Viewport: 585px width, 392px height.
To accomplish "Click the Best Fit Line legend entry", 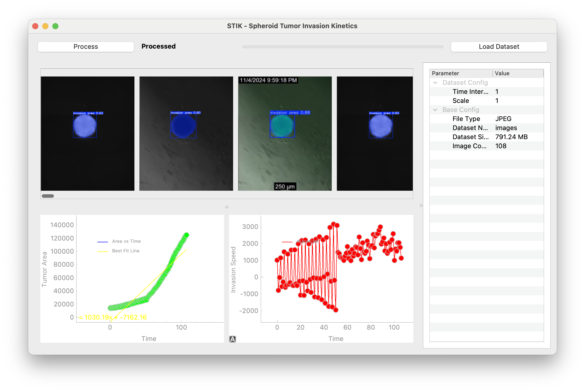I will 126,251.
